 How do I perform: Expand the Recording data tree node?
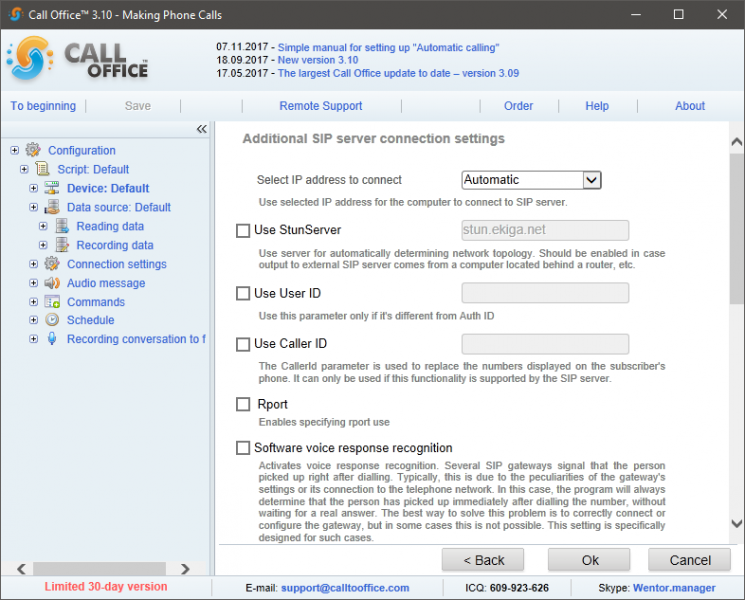[x=43, y=246]
